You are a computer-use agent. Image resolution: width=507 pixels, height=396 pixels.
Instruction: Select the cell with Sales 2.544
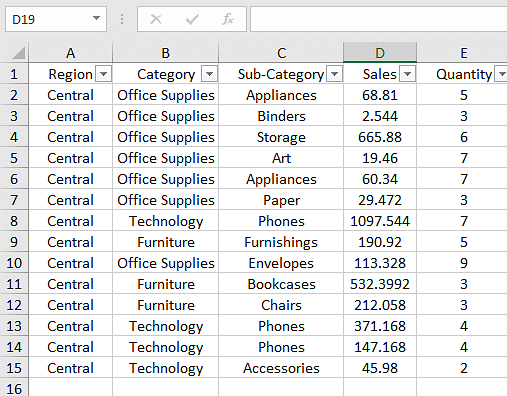click(380, 116)
